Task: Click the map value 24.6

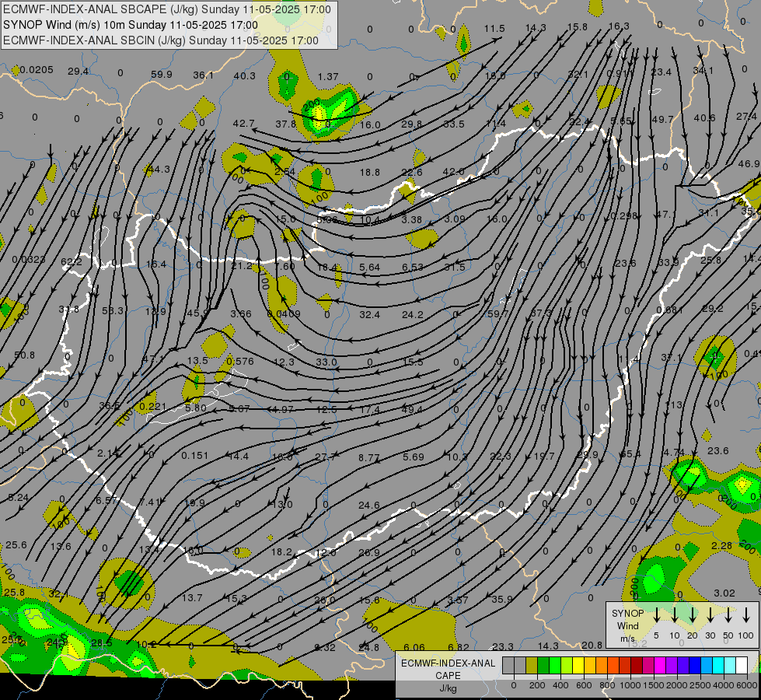Action: pos(369,506)
